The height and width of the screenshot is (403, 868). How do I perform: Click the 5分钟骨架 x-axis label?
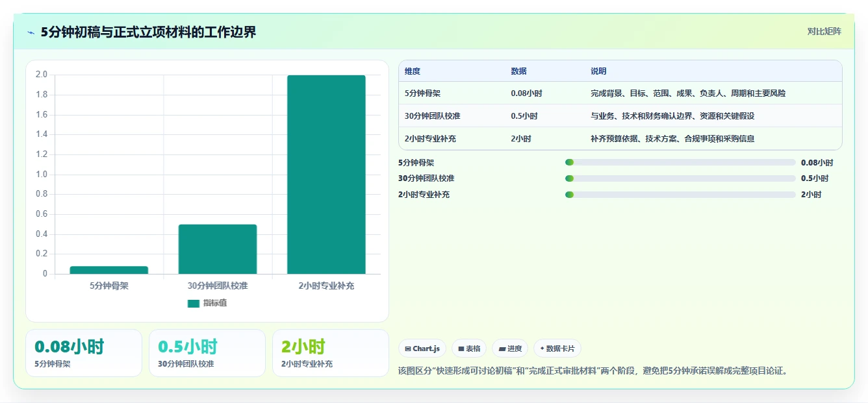click(x=109, y=286)
